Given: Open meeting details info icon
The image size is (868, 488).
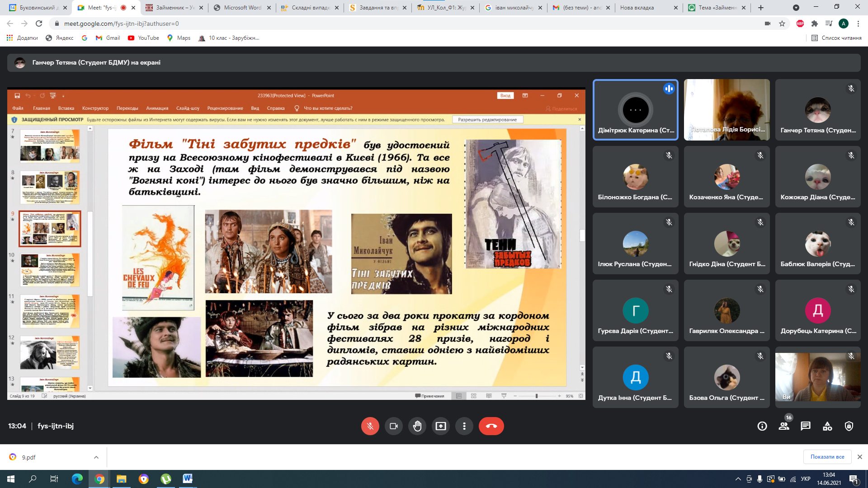Looking at the screenshot, I should coord(762,426).
